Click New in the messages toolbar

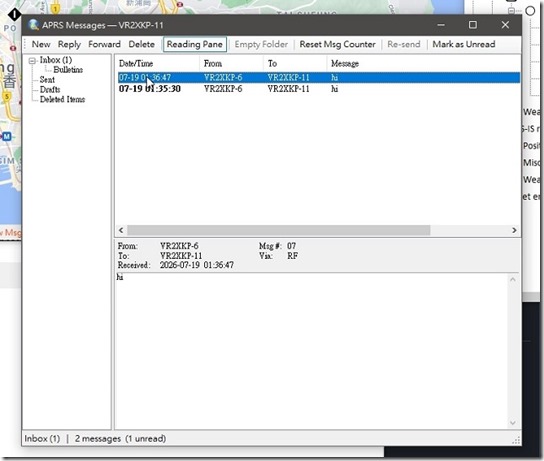click(41, 44)
